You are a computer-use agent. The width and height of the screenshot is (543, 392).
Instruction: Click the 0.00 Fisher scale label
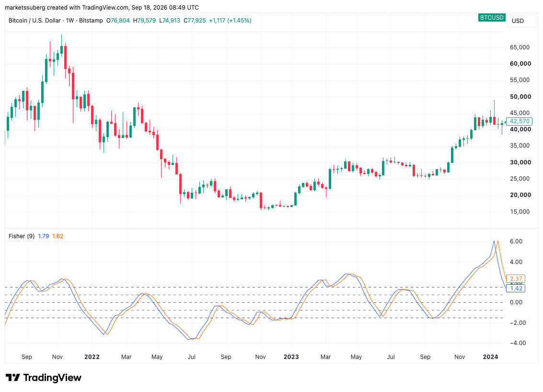click(x=516, y=302)
